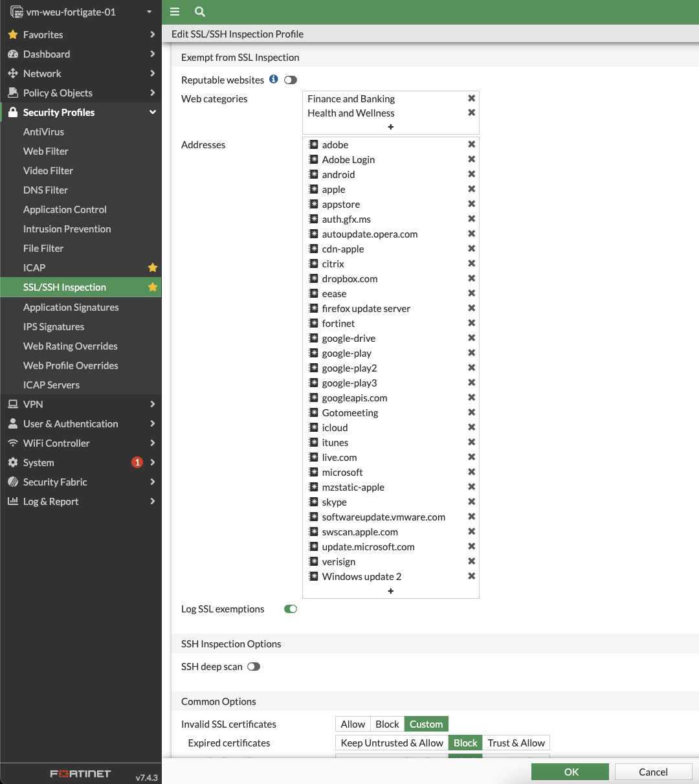This screenshot has width=699, height=784.
Task: Set Invalid SSL certificates to Allow
Action: click(x=353, y=724)
